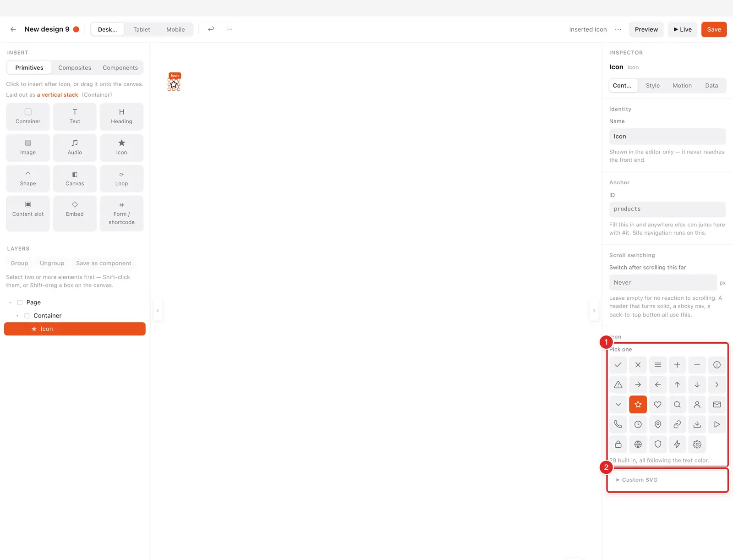
Task: Switch to the Composites tab
Action: pos(75,68)
